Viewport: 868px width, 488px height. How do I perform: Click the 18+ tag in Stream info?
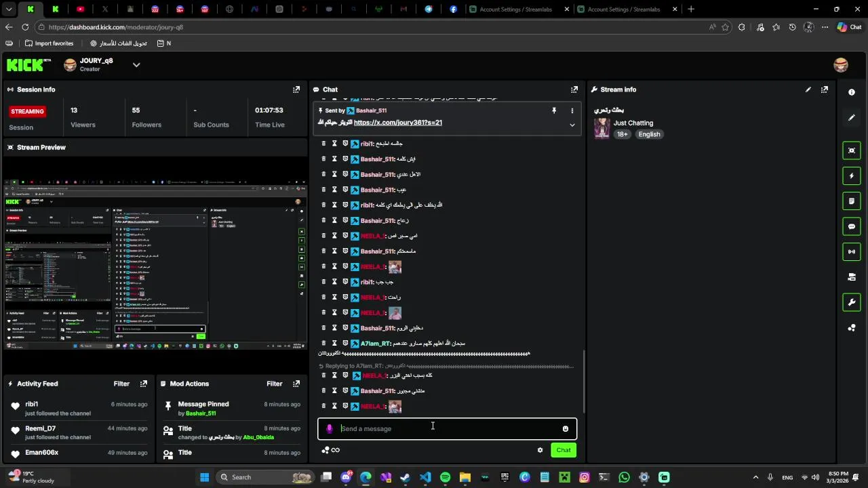[623, 134]
